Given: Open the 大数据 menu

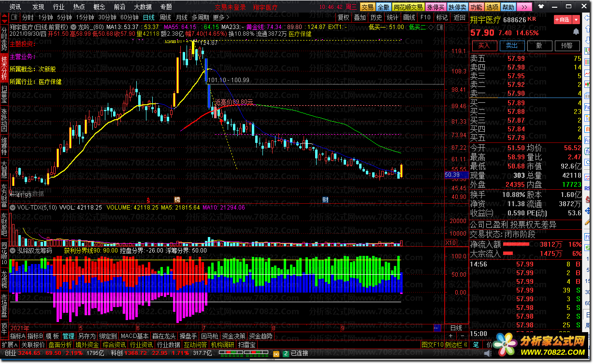Looking at the screenshot, I should [x=143, y=7].
